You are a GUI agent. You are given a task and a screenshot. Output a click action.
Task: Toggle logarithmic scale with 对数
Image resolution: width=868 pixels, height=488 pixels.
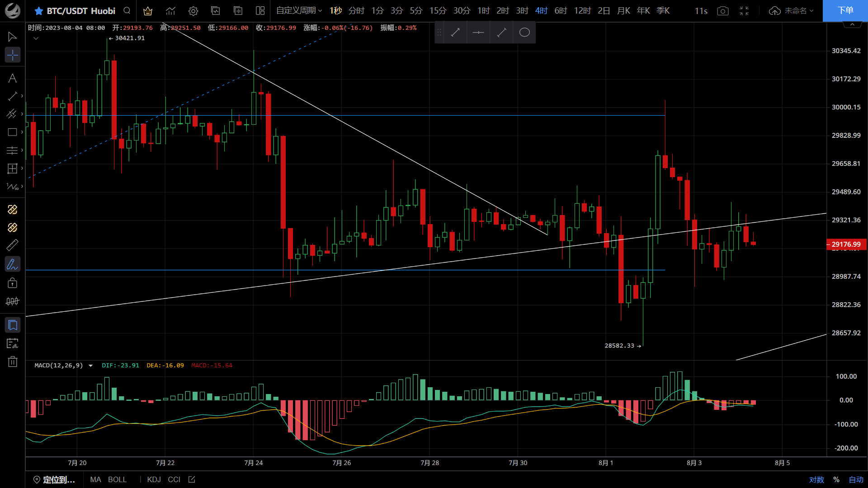[817, 480]
